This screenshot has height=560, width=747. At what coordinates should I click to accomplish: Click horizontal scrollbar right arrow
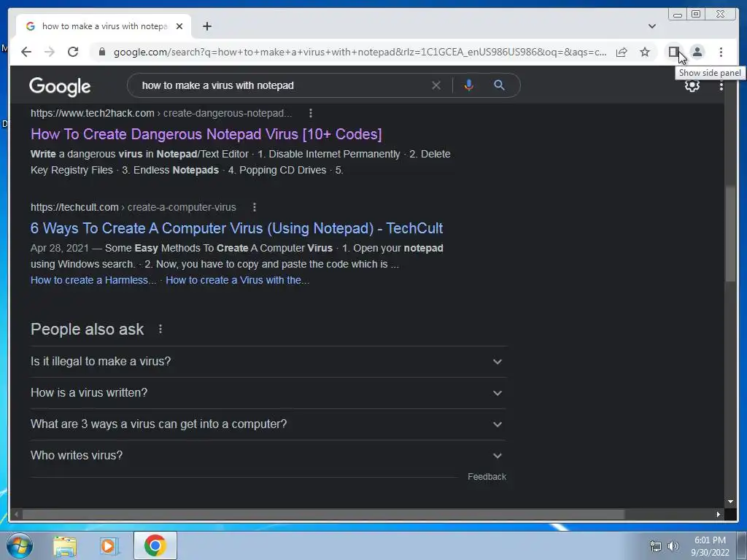click(x=719, y=514)
